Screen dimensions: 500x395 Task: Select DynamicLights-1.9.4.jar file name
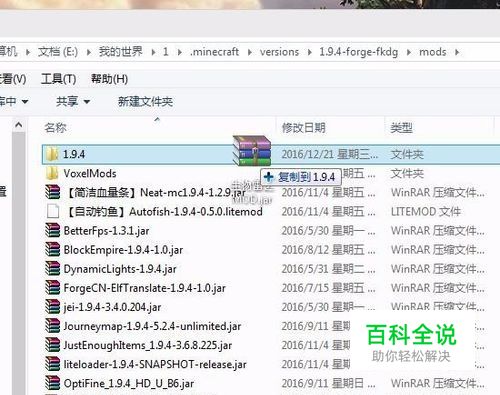coord(120,269)
